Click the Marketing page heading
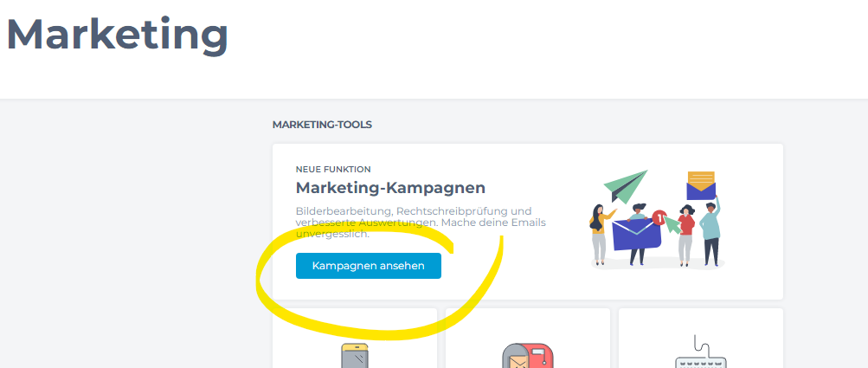Screen dimensions: 868x368 pos(117,34)
